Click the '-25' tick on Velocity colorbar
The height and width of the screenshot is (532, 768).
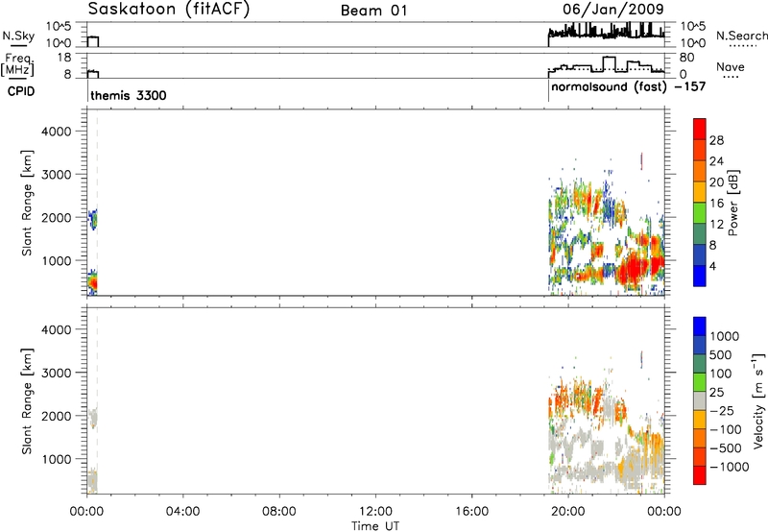tap(722, 410)
